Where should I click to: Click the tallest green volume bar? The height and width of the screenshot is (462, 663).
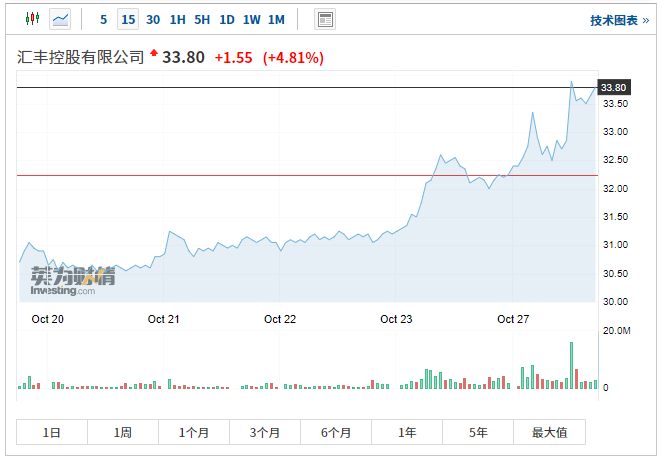[572, 365]
